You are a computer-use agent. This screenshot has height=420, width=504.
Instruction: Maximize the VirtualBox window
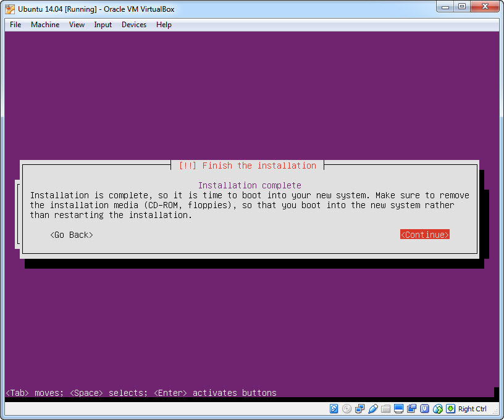(462, 7)
